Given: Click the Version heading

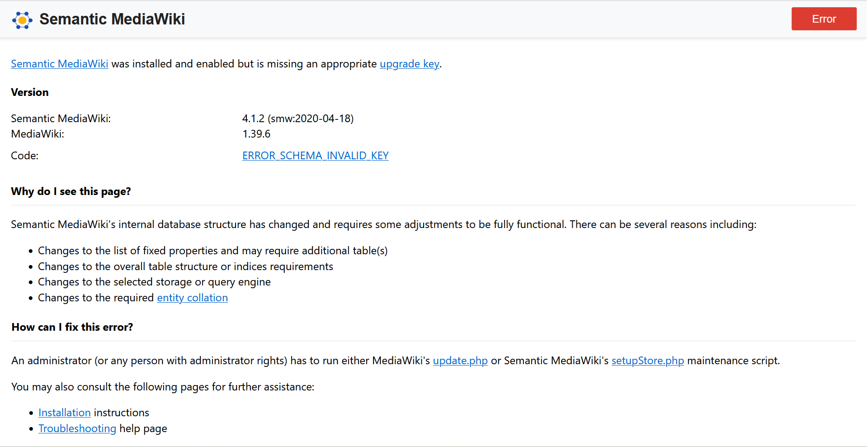Looking at the screenshot, I should click(x=30, y=92).
